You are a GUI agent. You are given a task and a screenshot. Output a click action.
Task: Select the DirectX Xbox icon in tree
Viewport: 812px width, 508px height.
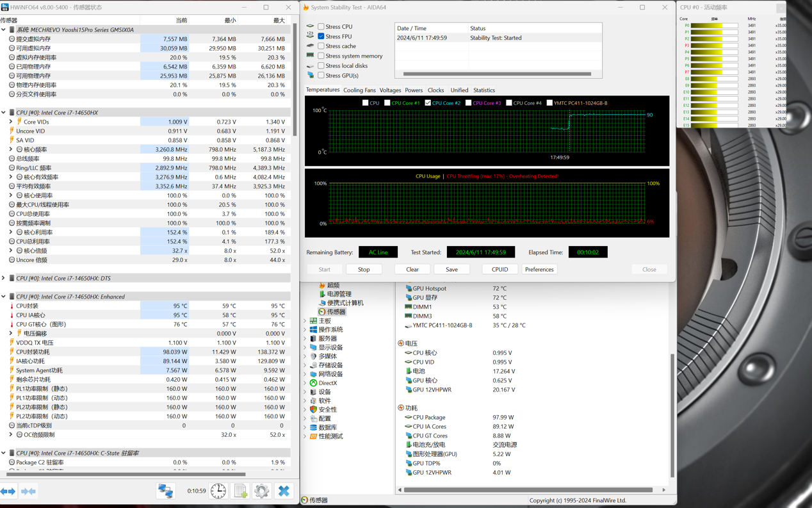click(x=314, y=383)
